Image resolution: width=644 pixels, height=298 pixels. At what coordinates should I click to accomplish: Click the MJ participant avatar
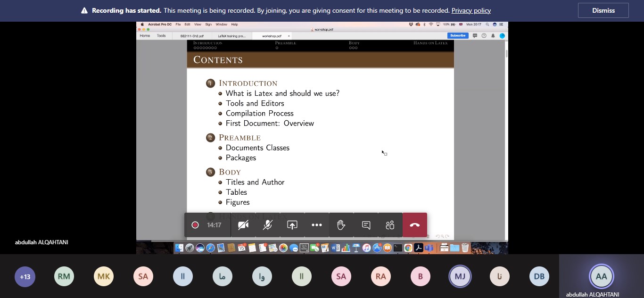click(x=460, y=276)
